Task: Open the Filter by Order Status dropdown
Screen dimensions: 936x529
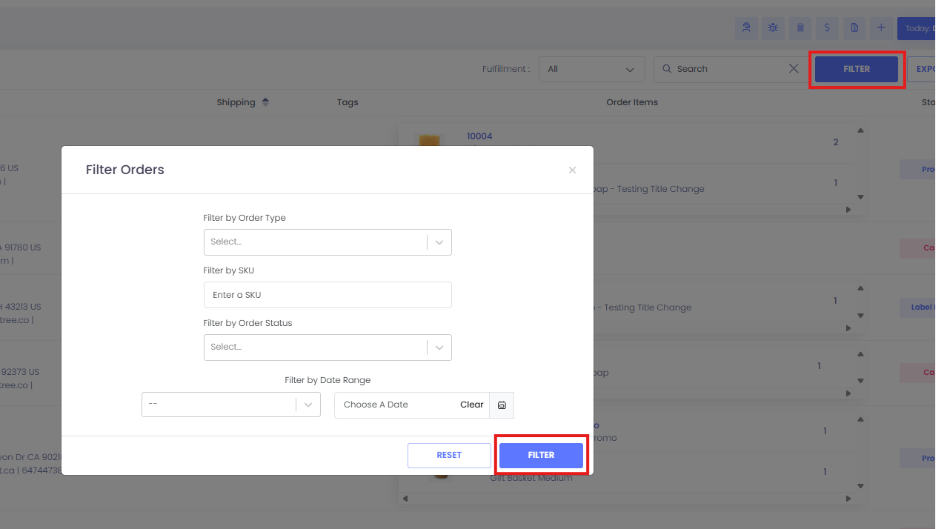Action: click(x=439, y=347)
